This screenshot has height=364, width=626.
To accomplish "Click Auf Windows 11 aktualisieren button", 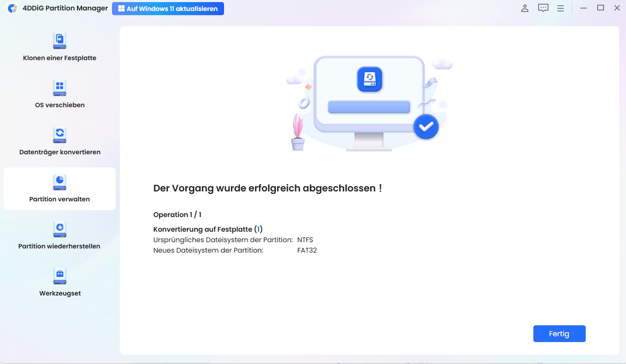I will pos(167,8).
